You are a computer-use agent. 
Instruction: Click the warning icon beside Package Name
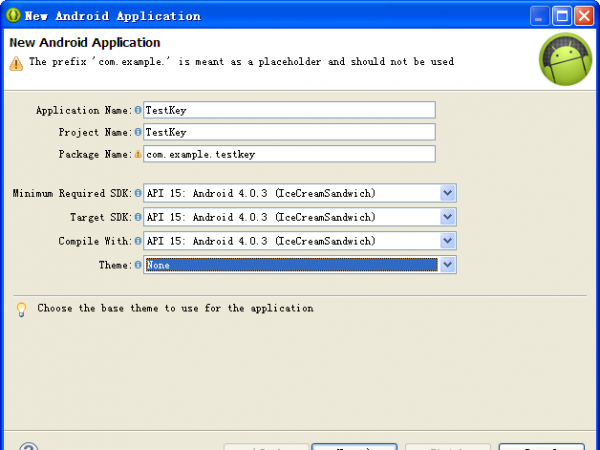[138, 154]
